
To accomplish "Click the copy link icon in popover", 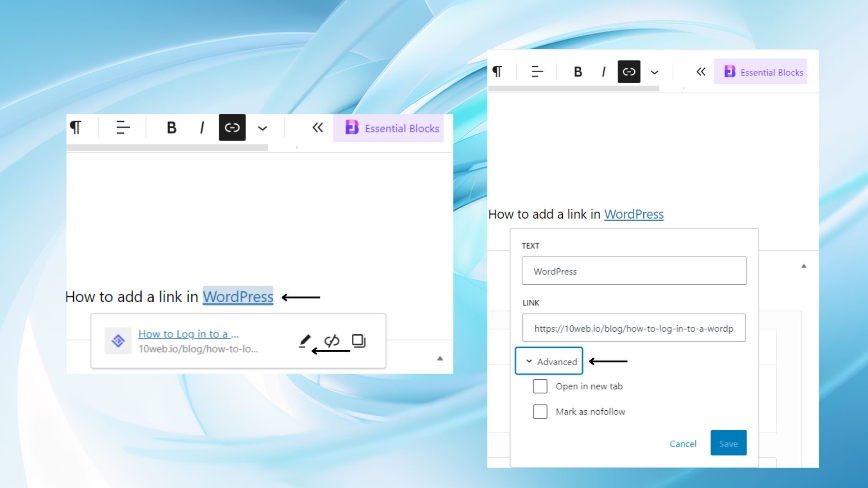I will coord(359,340).
